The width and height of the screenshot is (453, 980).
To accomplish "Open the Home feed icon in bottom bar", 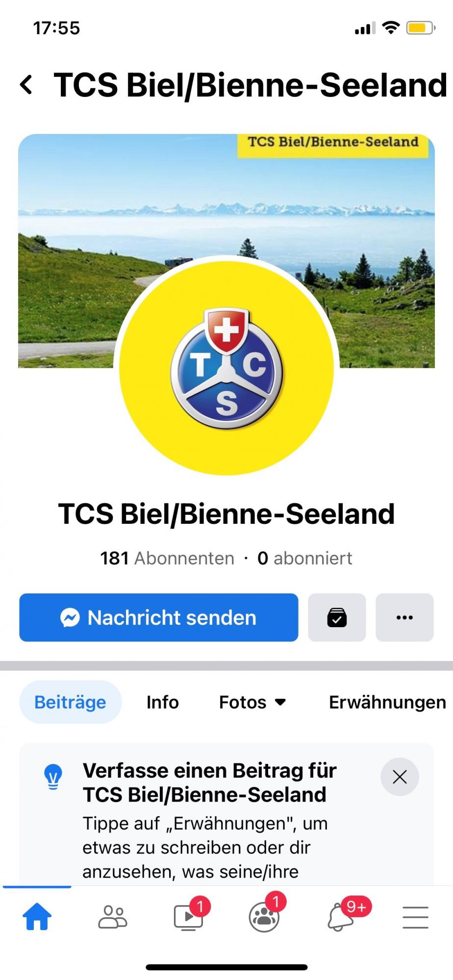I will (37, 916).
